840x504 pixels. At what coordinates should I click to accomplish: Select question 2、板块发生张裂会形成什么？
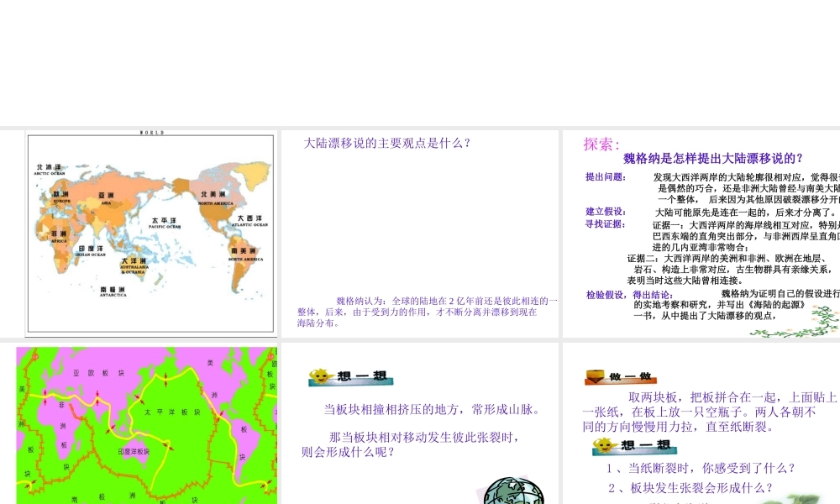click(x=691, y=488)
